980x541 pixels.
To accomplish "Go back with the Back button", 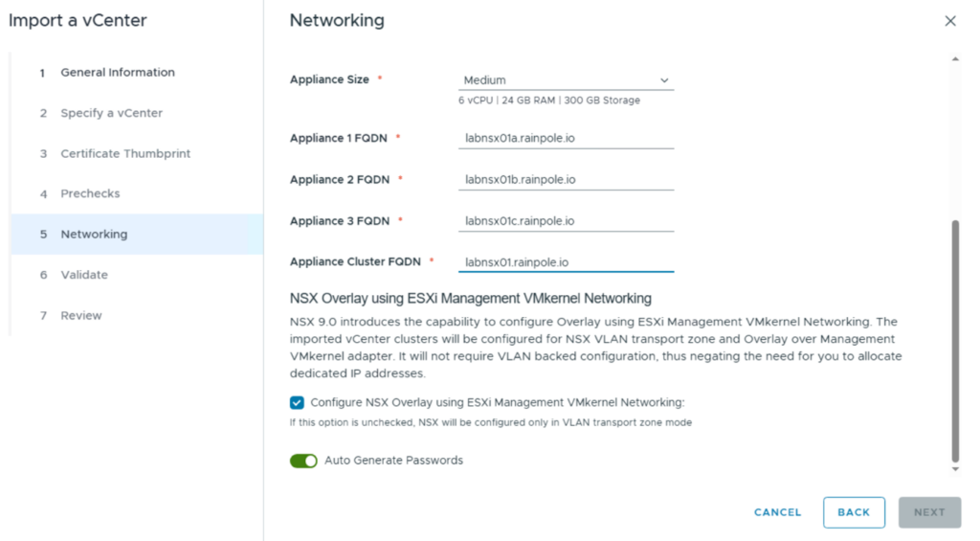I will (853, 512).
